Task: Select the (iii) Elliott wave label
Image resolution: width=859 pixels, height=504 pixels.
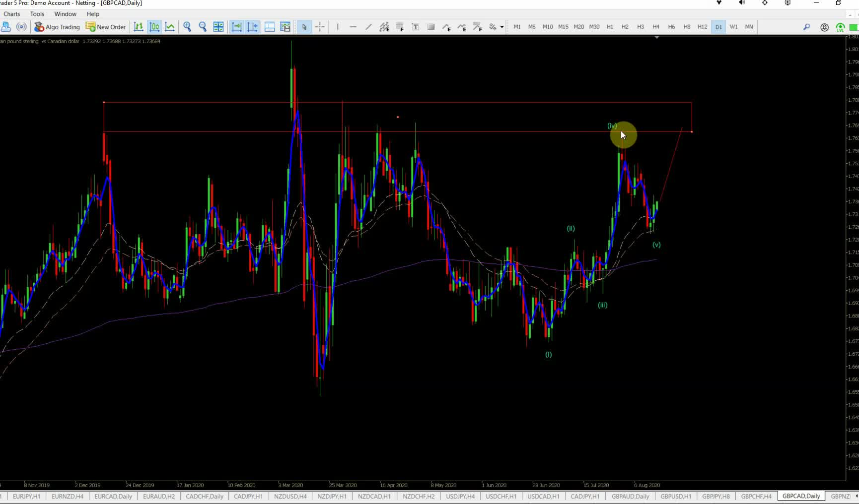Action: coord(602,305)
